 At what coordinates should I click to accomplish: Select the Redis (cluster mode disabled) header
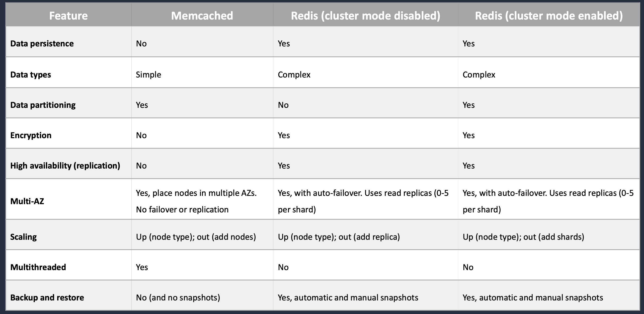coord(365,16)
